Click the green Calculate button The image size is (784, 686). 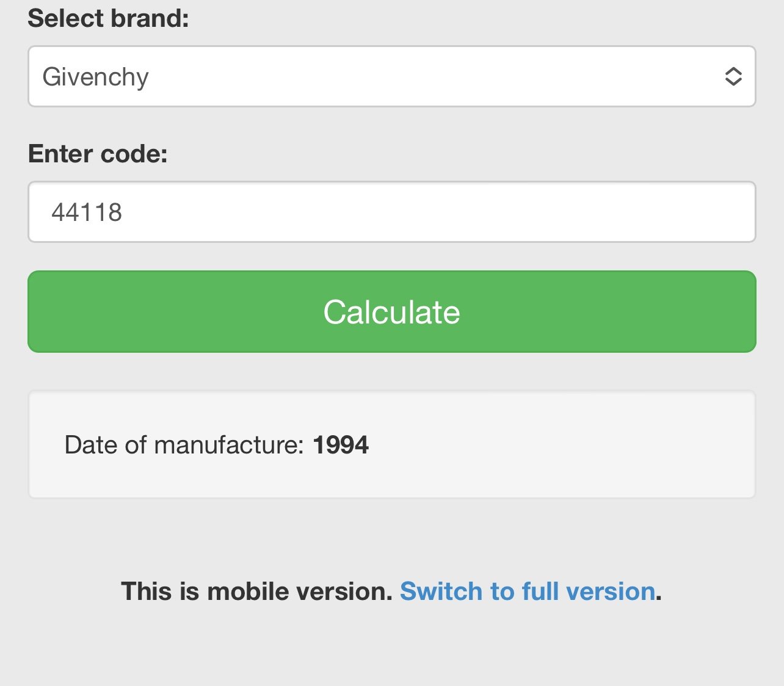click(x=392, y=311)
